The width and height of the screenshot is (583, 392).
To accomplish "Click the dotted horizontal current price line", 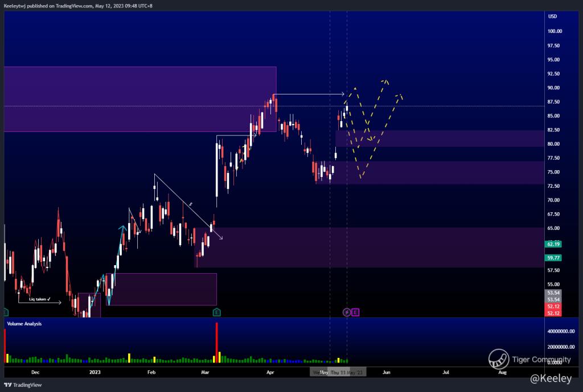I will pyautogui.click(x=274, y=106).
